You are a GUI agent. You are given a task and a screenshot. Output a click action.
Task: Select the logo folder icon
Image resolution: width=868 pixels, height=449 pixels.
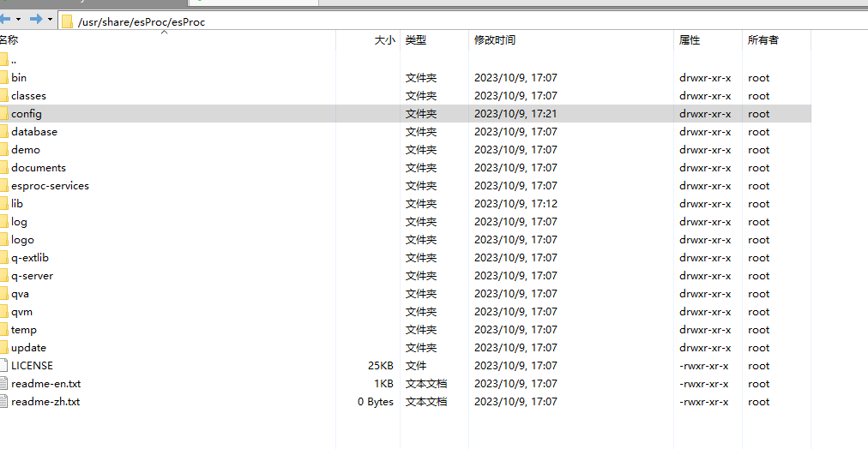4,239
